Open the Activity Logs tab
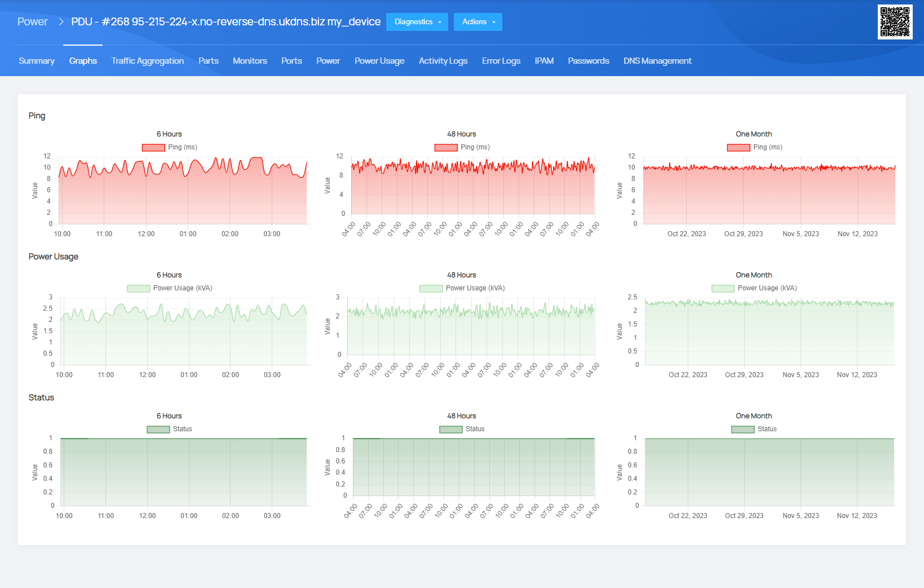This screenshot has width=924, height=588. (443, 61)
